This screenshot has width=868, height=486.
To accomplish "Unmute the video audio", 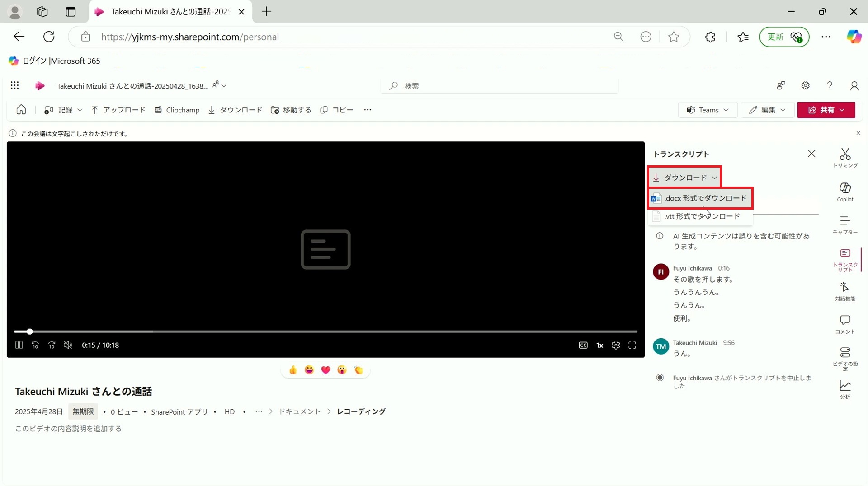I will point(68,345).
